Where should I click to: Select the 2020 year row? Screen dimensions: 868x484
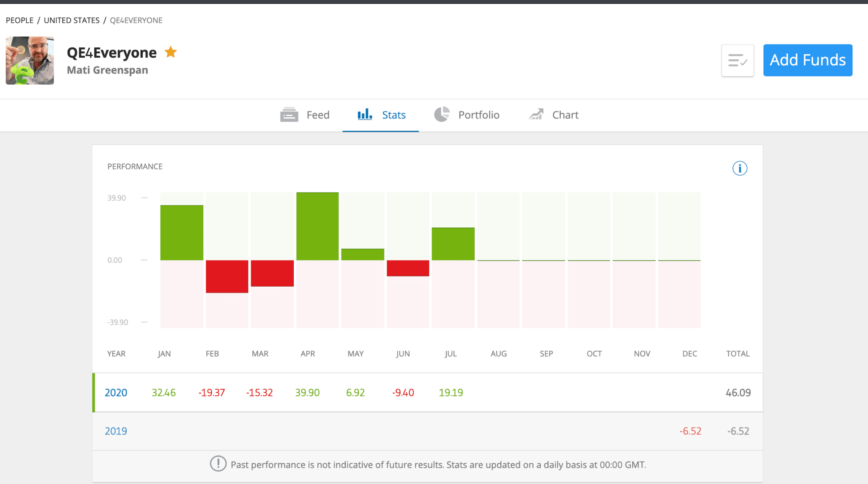pos(116,393)
